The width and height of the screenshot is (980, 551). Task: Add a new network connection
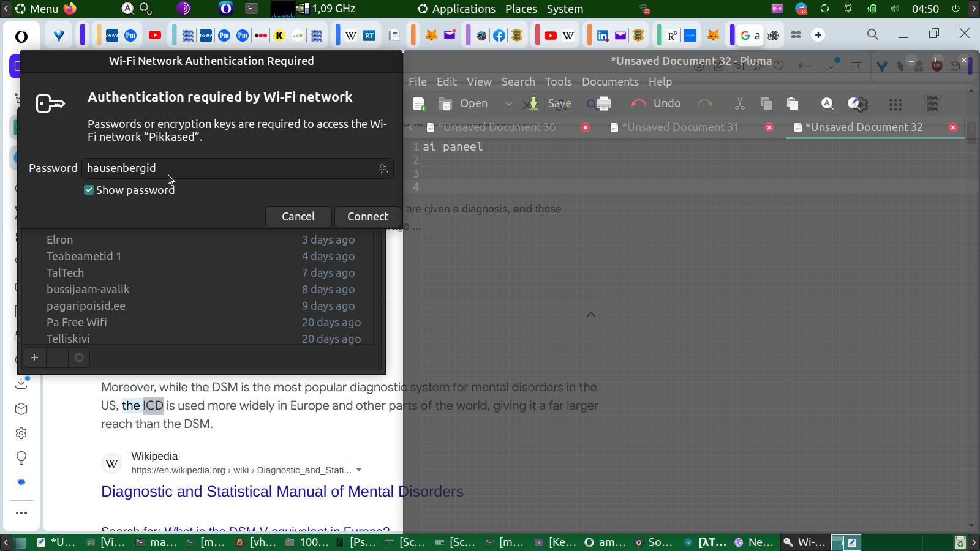pyautogui.click(x=35, y=358)
